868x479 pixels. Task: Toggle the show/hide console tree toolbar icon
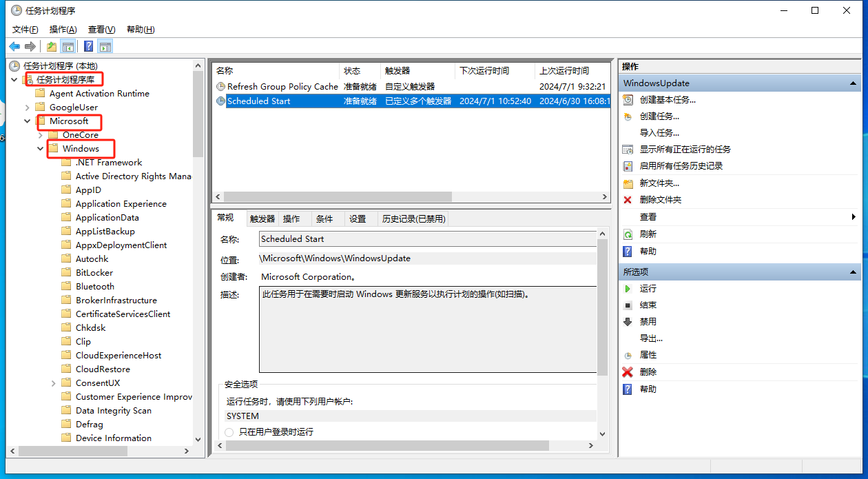point(68,47)
